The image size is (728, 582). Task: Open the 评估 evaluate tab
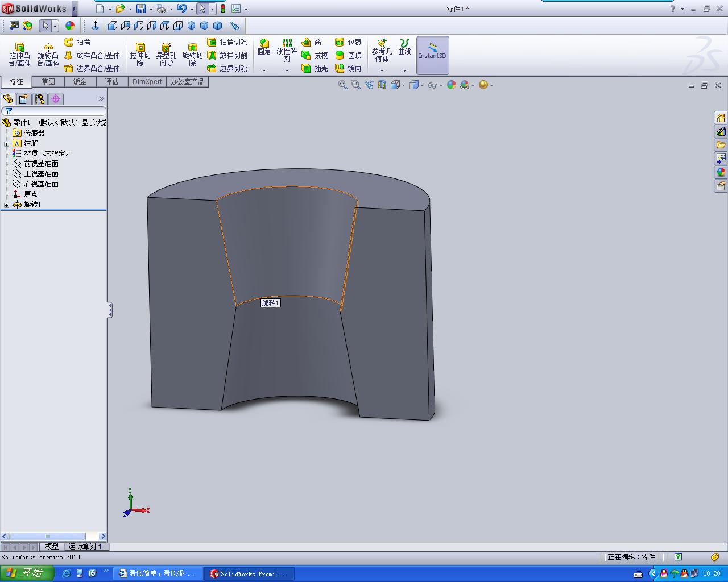click(x=111, y=82)
